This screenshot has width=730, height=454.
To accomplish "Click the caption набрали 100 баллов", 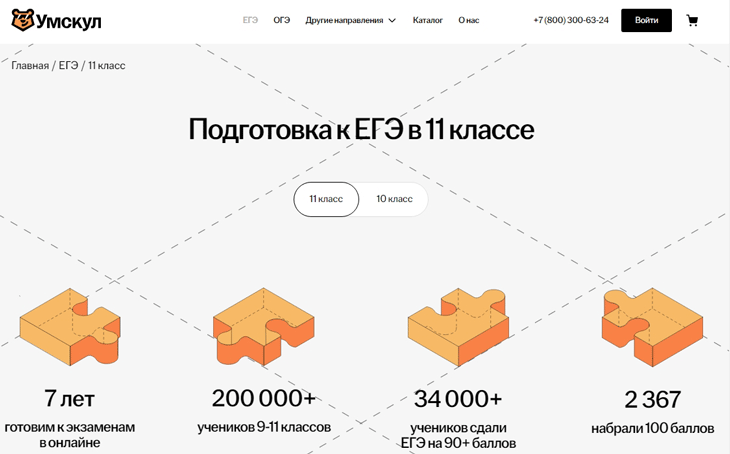I will 653,428.
